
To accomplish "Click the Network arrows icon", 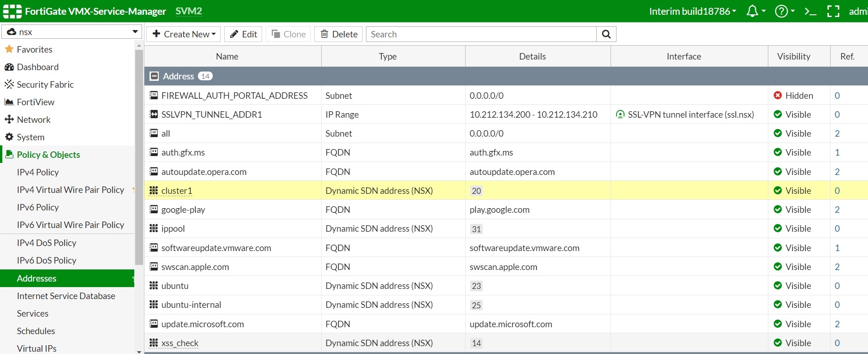I will pyautogui.click(x=9, y=120).
